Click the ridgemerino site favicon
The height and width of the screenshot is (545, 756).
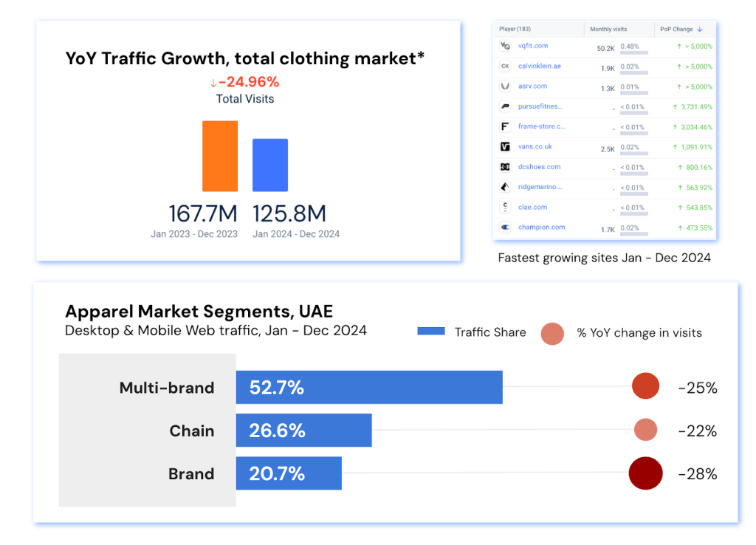tap(504, 187)
